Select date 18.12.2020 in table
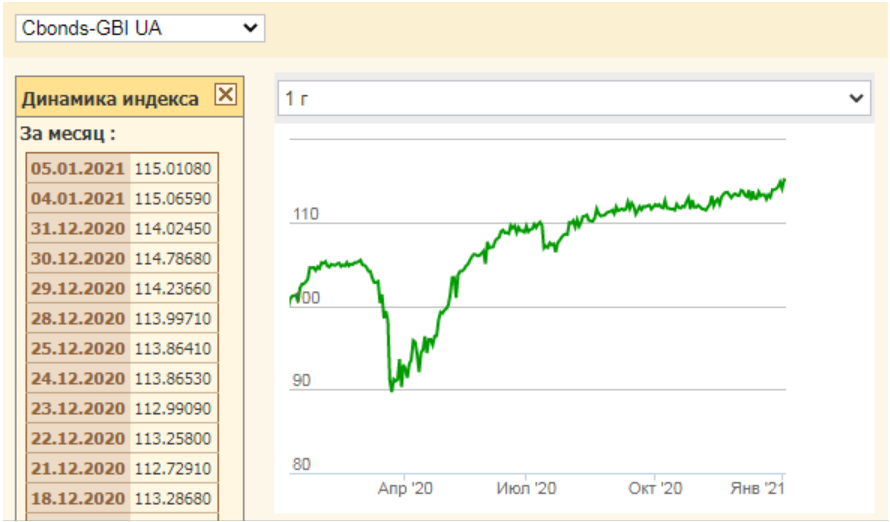The width and height of the screenshot is (890, 522). click(x=78, y=499)
